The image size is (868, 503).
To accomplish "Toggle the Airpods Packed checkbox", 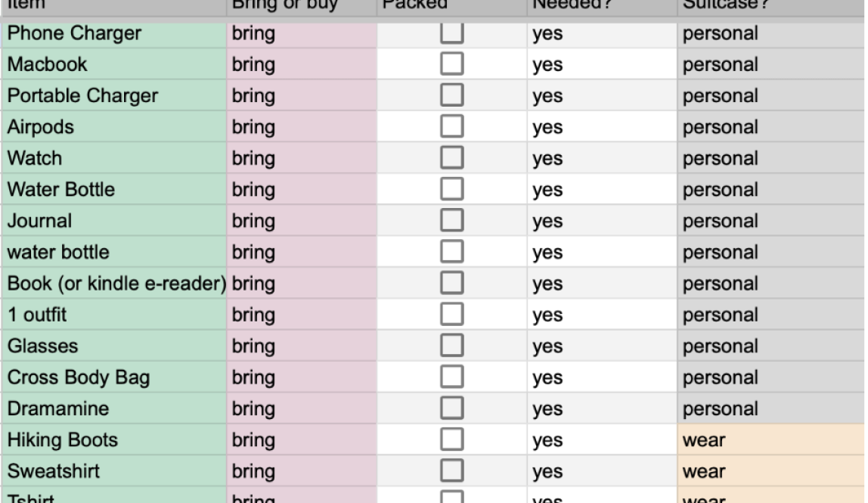I will point(451,127).
